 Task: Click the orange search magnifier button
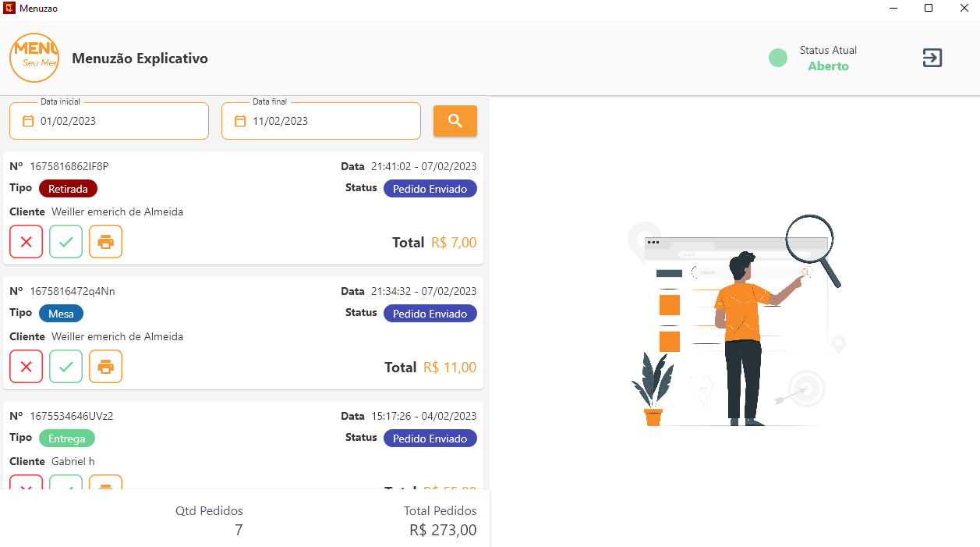(455, 121)
